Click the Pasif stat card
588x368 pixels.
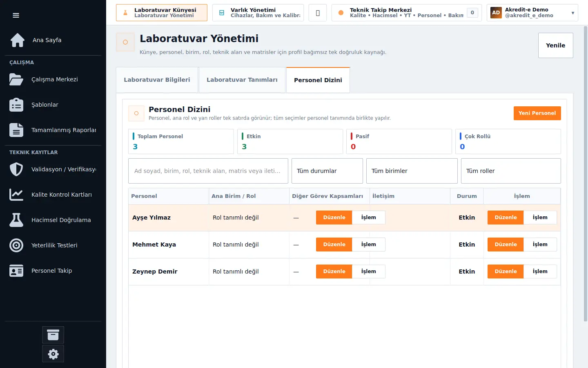[399, 141]
